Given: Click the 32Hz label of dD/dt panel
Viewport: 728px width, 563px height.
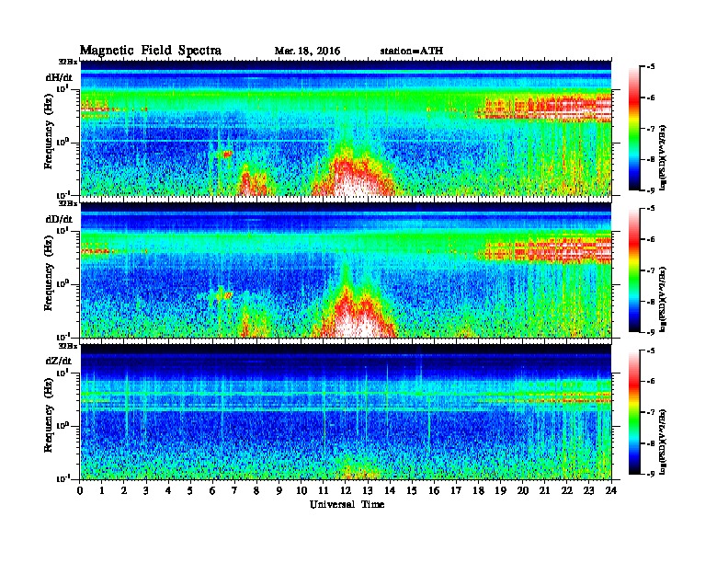Looking at the screenshot, I should click(x=68, y=203).
